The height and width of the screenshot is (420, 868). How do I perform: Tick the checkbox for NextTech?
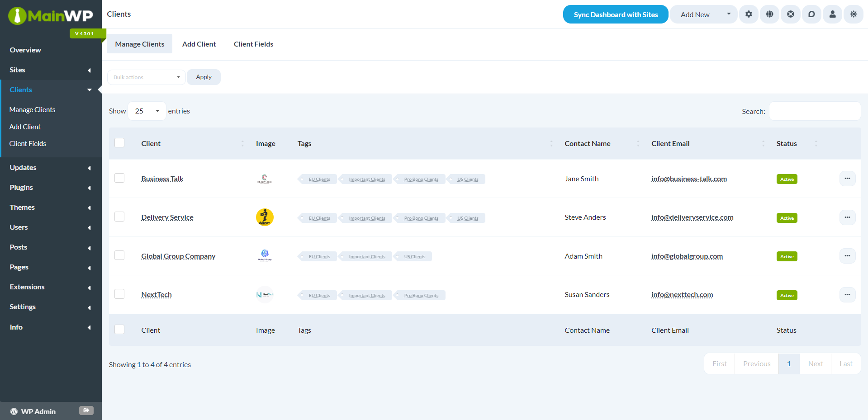(119, 293)
